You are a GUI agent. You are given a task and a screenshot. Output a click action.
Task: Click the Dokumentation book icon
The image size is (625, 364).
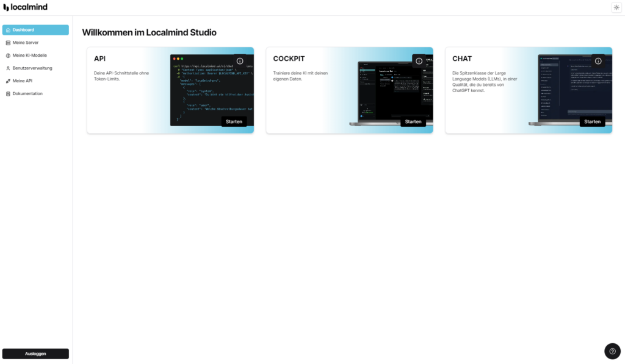pos(8,93)
